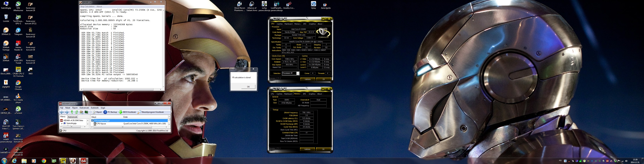Select the Google Chrome desktop shortcut

tap(18, 85)
